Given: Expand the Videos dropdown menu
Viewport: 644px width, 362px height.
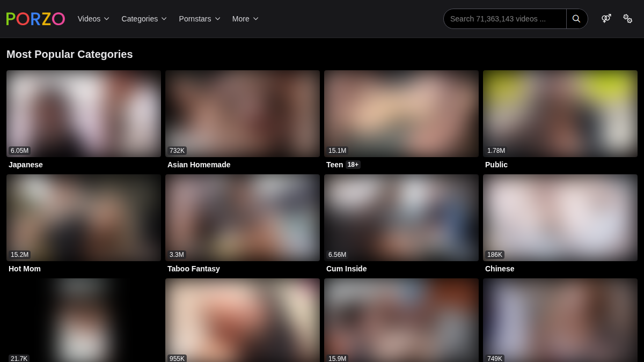Looking at the screenshot, I should pos(93,19).
